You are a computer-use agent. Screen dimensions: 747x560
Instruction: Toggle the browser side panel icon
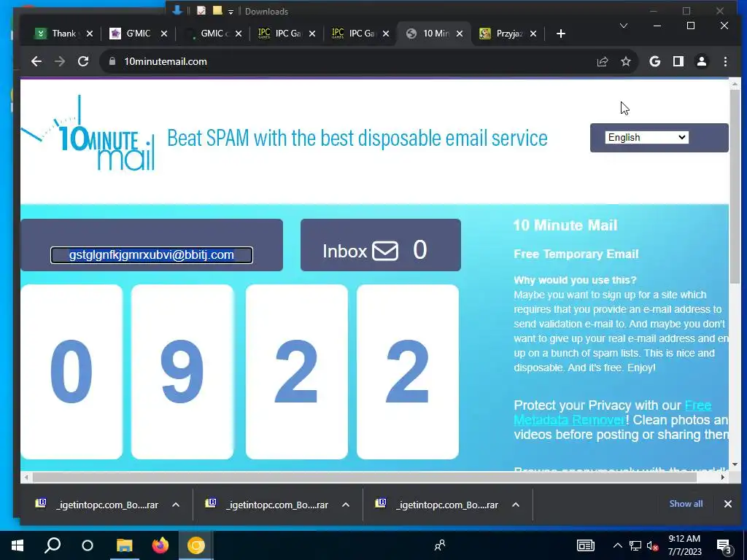[678, 61]
